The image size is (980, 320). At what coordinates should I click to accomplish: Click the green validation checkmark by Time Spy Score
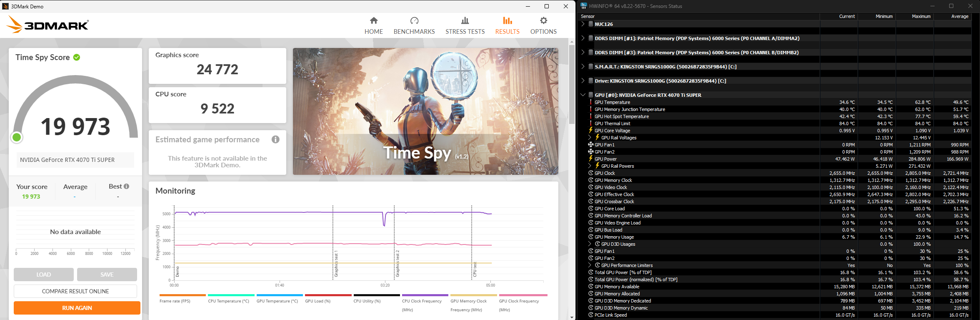(x=77, y=58)
